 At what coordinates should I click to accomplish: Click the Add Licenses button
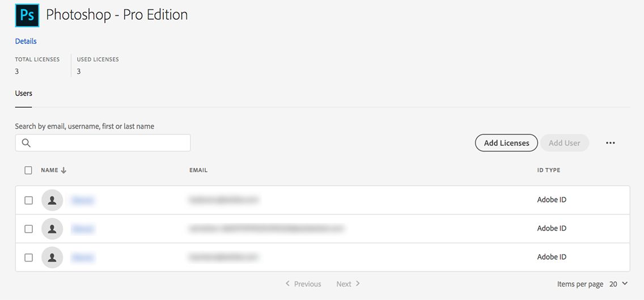pos(506,143)
